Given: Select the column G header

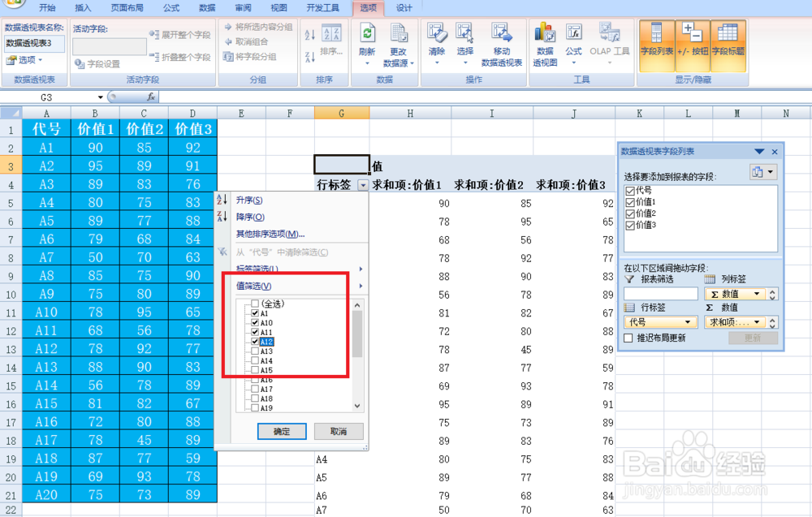Looking at the screenshot, I should (x=342, y=114).
